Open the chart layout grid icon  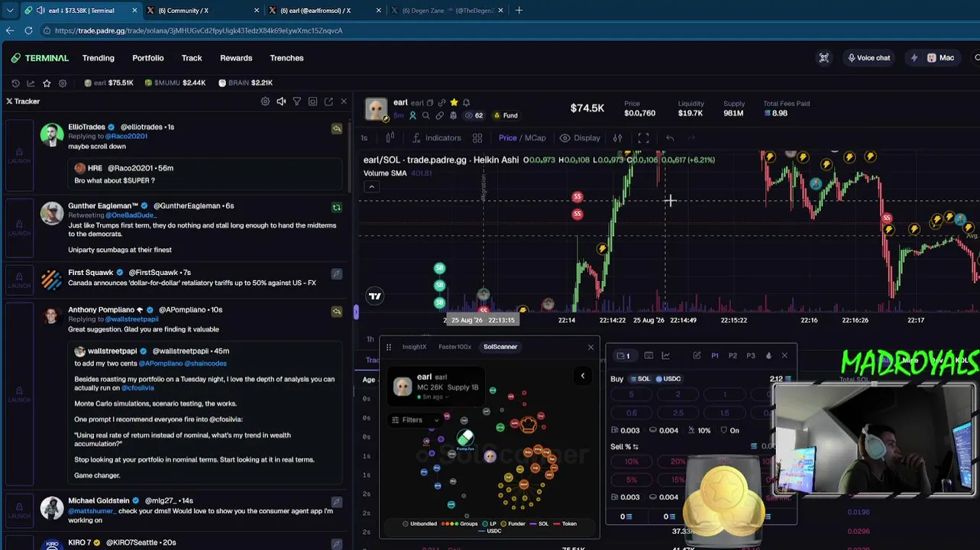[x=477, y=138]
